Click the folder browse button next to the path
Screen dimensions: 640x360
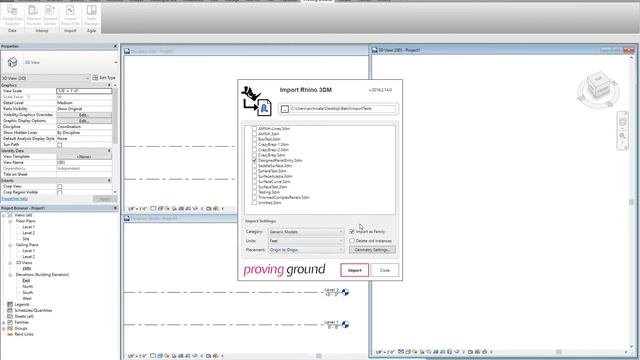(x=285, y=109)
